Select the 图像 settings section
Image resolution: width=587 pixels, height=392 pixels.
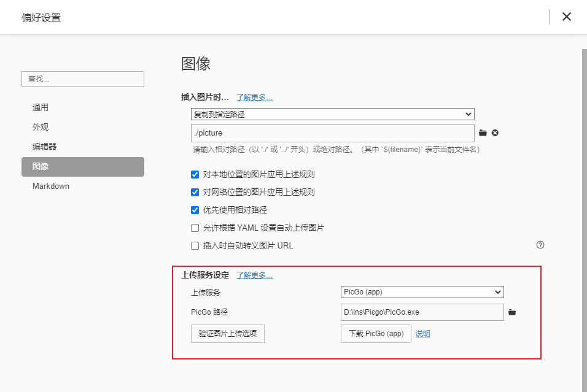pyautogui.click(x=83, y=166)
